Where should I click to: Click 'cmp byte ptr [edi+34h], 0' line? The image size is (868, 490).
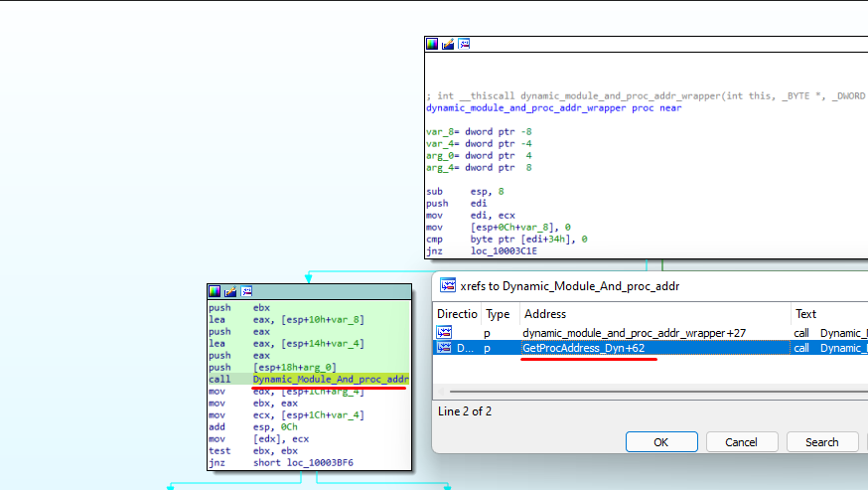pos(506,239)
